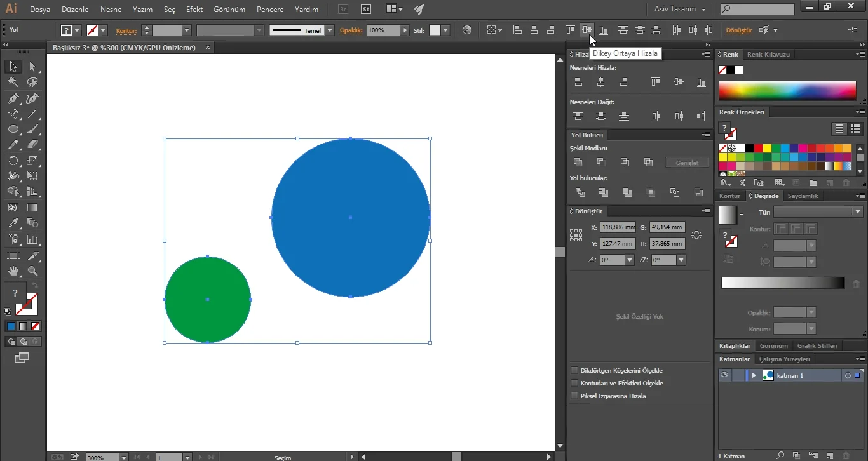Select the Direct Selection tool
Screen dimensions: 868x461
point(32,67)
